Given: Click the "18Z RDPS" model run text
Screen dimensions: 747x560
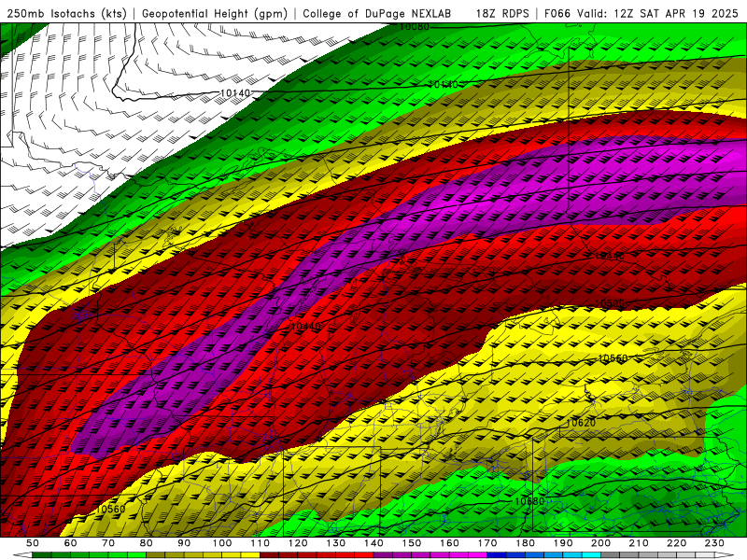Looking at the screenshot, I should pyautogui.click(x=502, y=14).
